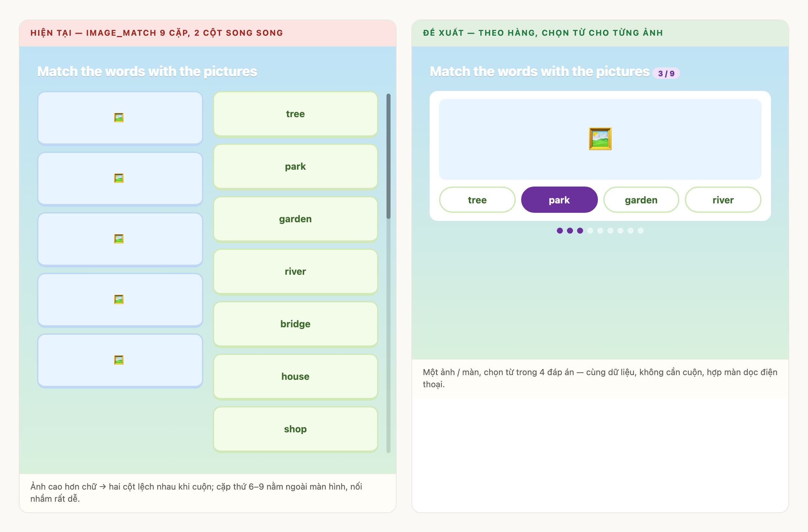Click the first progress dot
The width and height of the screenshot is (808, 532).
[560, 231]
